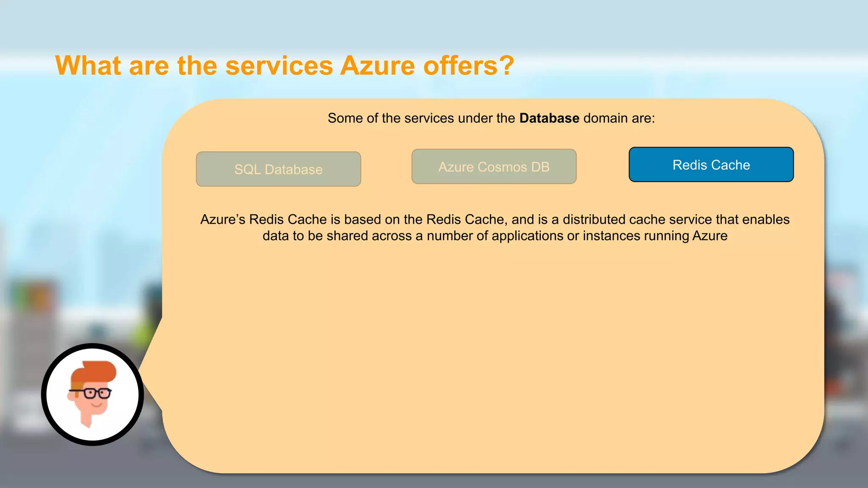Click the heading 'What are the services Azure offers?'
868x488 pixels.
[x=284, y=65]
